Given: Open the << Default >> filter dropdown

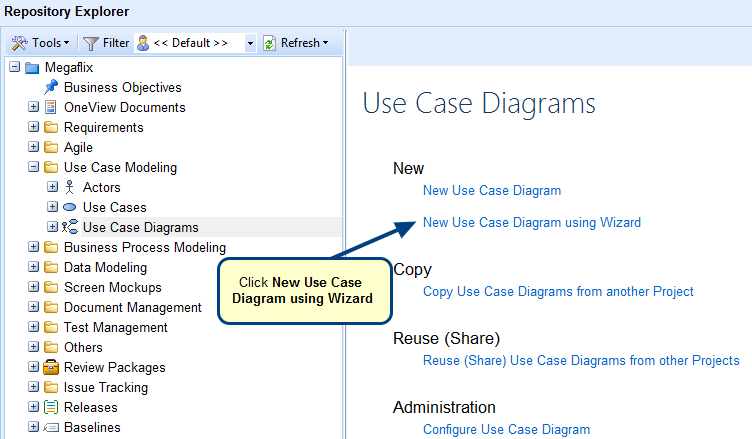Looking at the screenshot, I should [250, 43].
